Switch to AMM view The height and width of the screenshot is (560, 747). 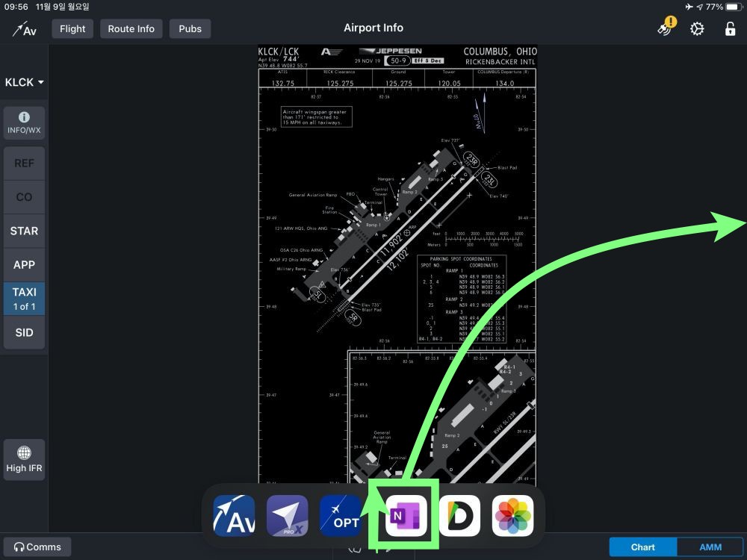point(710,547)
